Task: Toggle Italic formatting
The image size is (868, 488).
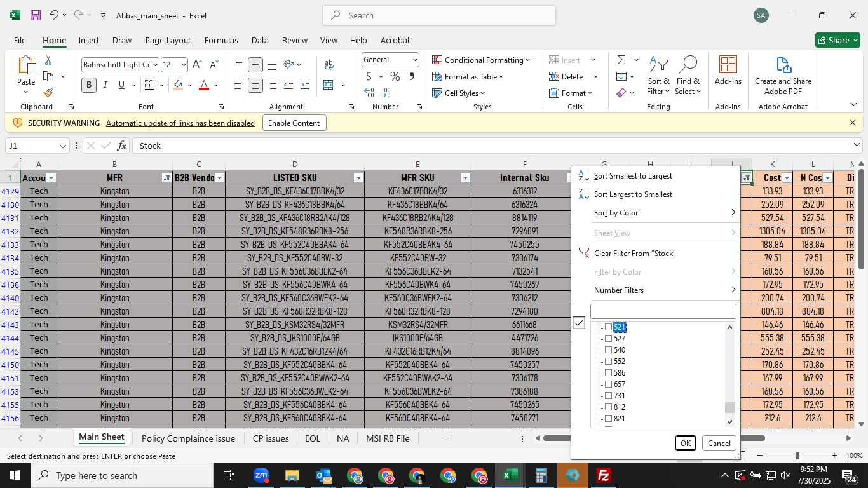Action: pyautogui.click(x=105, y=85)
